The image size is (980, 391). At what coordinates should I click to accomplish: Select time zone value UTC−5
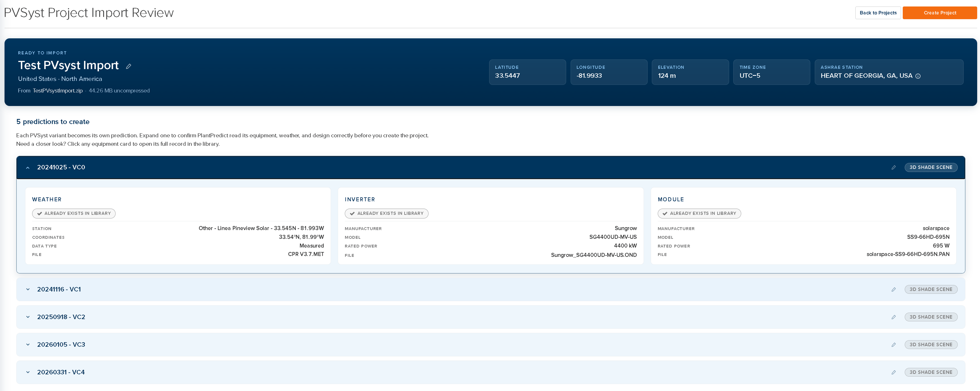[x=750, y=76]
